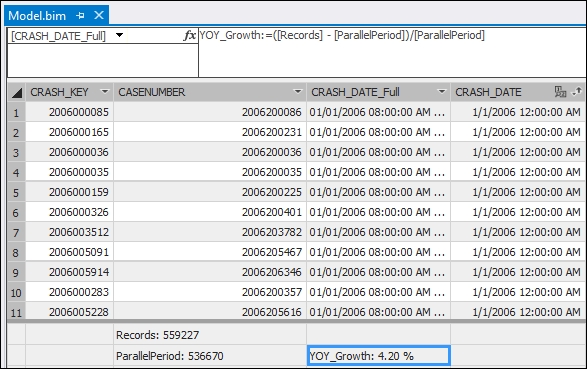Click the CRASH_DATE sort arrow icon
Screen dimensions: 587x369
[x=577, y=92]
